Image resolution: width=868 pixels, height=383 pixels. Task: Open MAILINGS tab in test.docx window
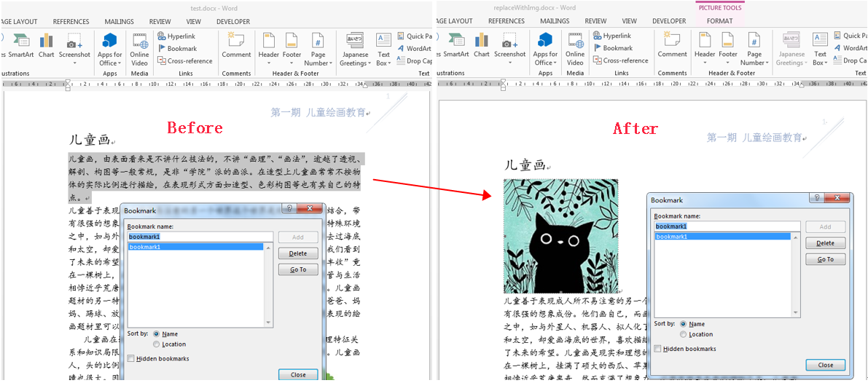coord(119,22)
